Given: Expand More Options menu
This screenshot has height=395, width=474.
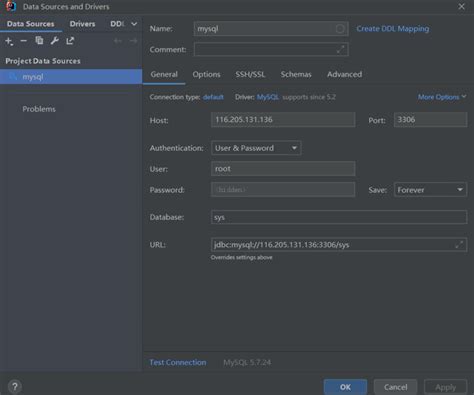Looking at the screenshot, I should pyautogui.click(x=442, y=97).
